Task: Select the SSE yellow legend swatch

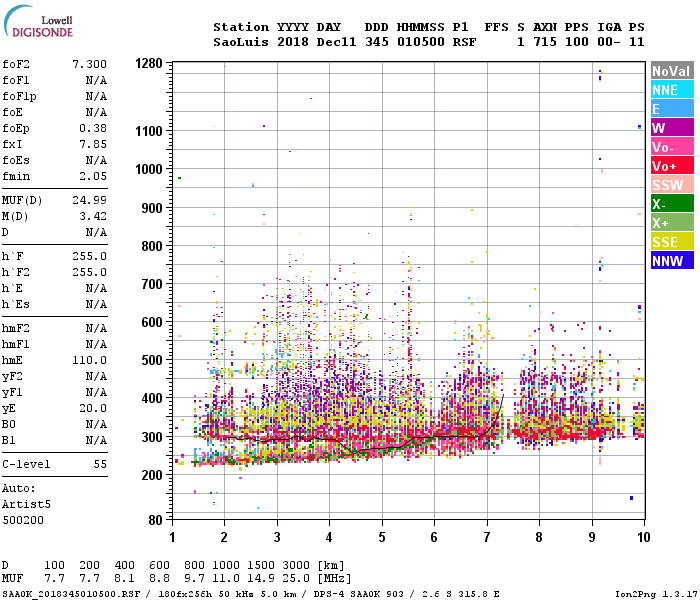Action: (x=672, y=242)
